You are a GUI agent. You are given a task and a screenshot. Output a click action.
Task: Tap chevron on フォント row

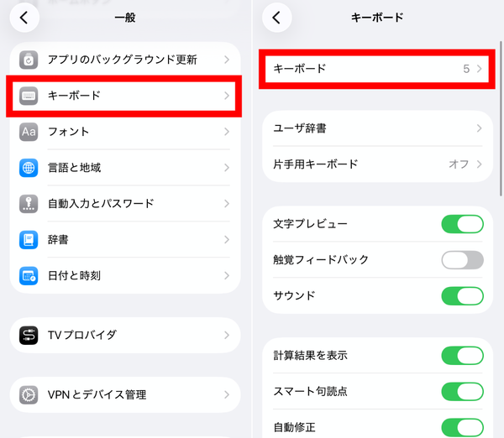coord(227,132)
